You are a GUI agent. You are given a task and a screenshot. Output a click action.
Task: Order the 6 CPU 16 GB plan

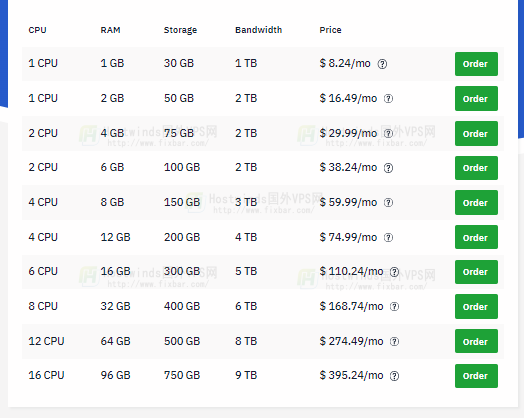(476, 272)
